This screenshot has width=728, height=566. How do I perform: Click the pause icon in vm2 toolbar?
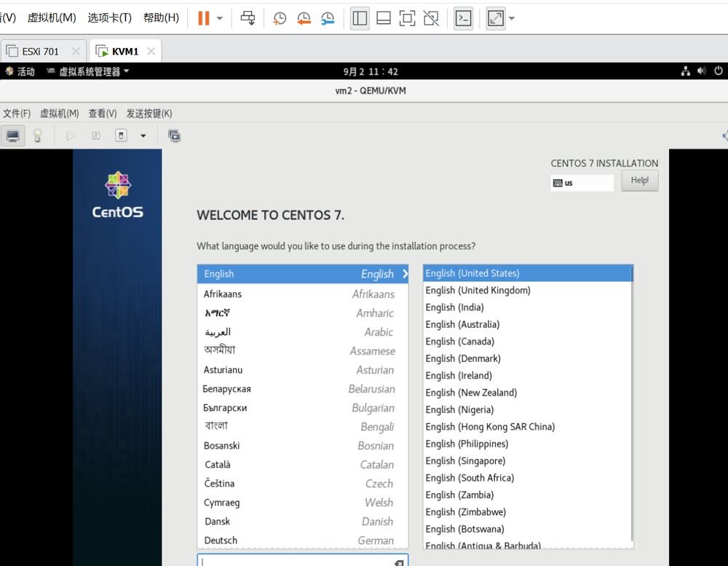point(95,135)
